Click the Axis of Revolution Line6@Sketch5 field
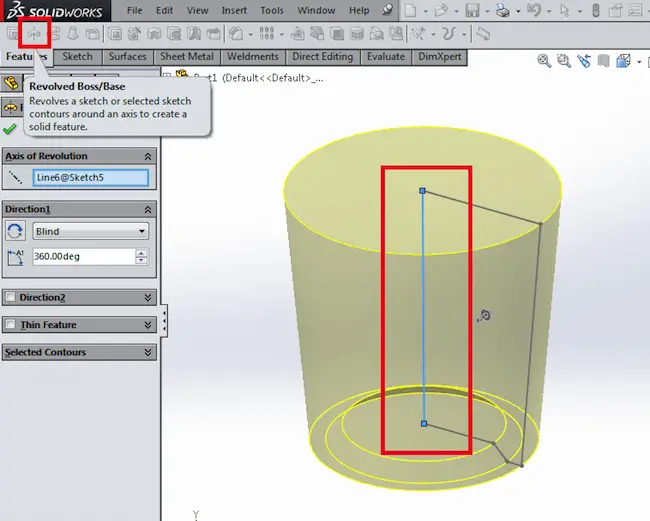Viewport: 650px width, 521px height. point(91,177)
